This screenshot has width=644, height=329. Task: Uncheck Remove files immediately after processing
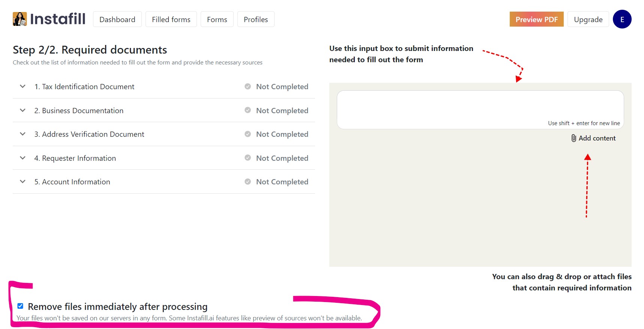coord(20,306)
